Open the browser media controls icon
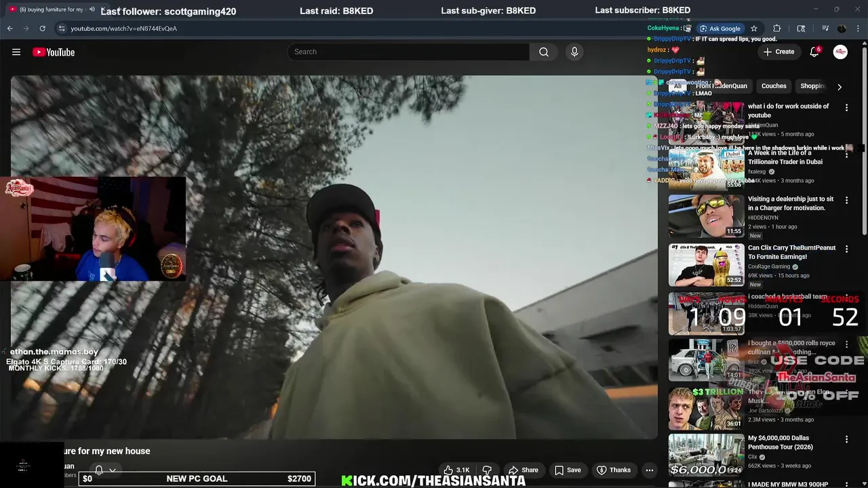 tap(825, 28)
